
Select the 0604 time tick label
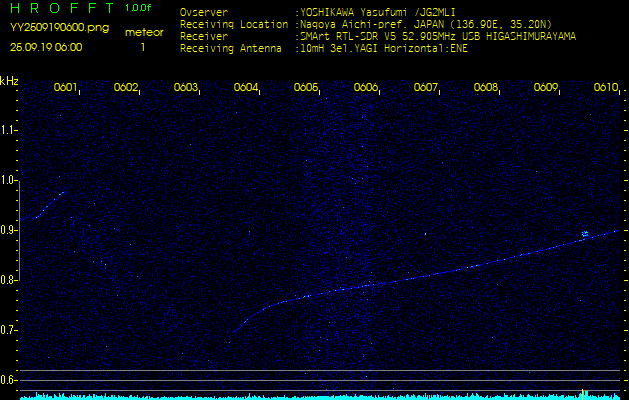pyautogui.click(x=246, y=88)
